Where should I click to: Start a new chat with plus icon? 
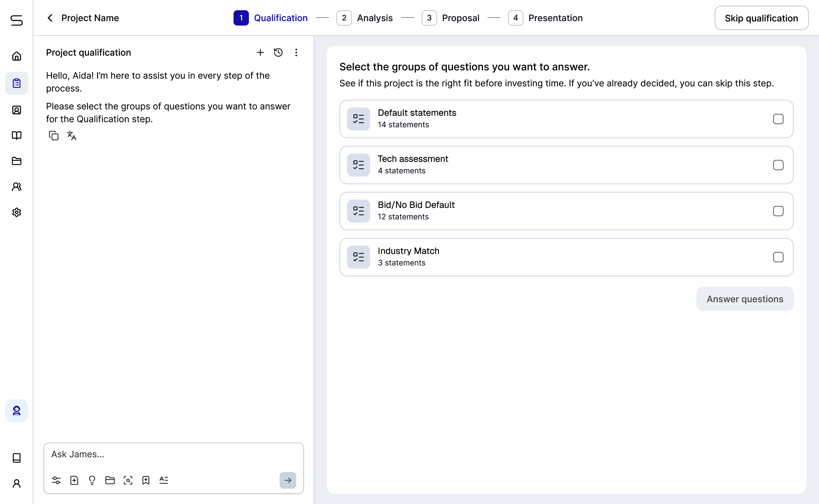tap(260, 52)
